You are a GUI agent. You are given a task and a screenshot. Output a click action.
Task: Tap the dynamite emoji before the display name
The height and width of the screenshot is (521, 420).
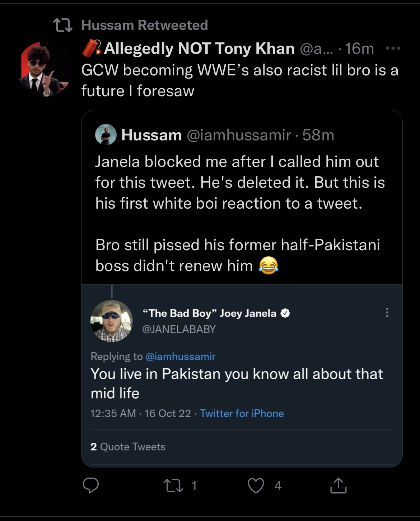pos(92,48)
